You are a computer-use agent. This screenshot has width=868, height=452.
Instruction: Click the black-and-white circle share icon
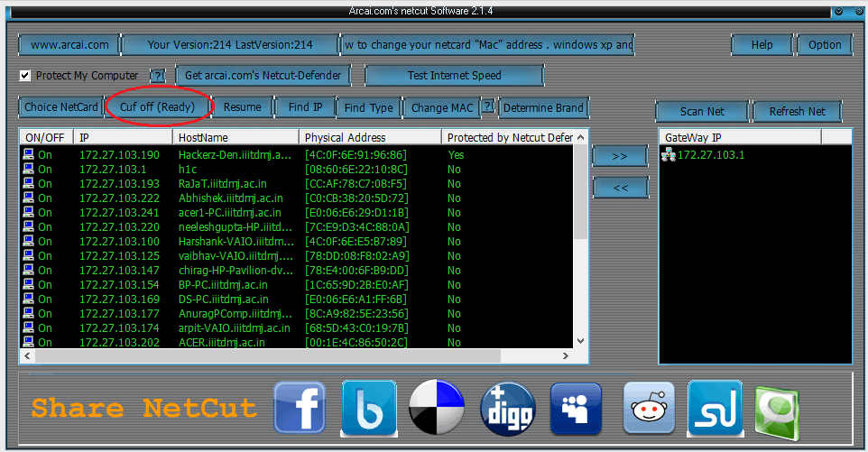point(436,407)
